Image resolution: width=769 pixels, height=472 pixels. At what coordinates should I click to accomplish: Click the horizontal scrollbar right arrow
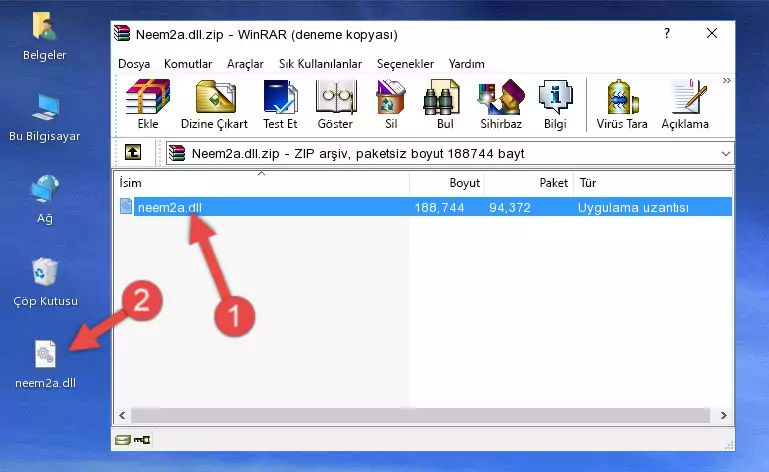click(x=724, y=416)
